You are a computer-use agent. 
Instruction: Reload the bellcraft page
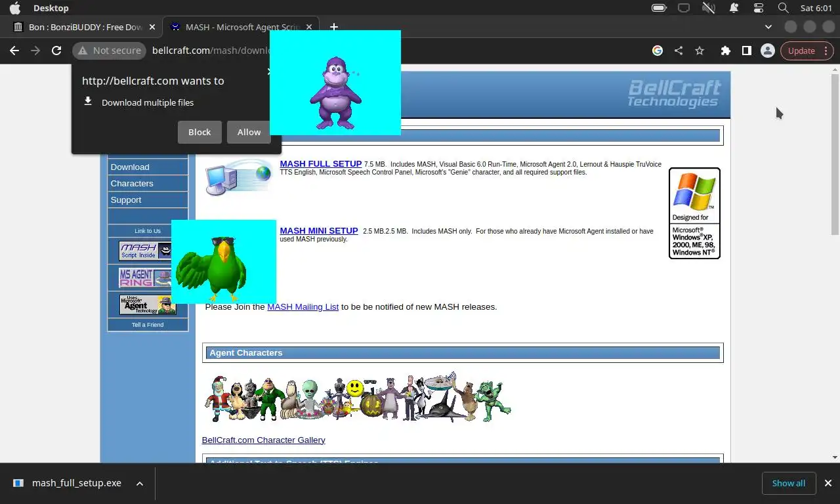pos(56,51)
